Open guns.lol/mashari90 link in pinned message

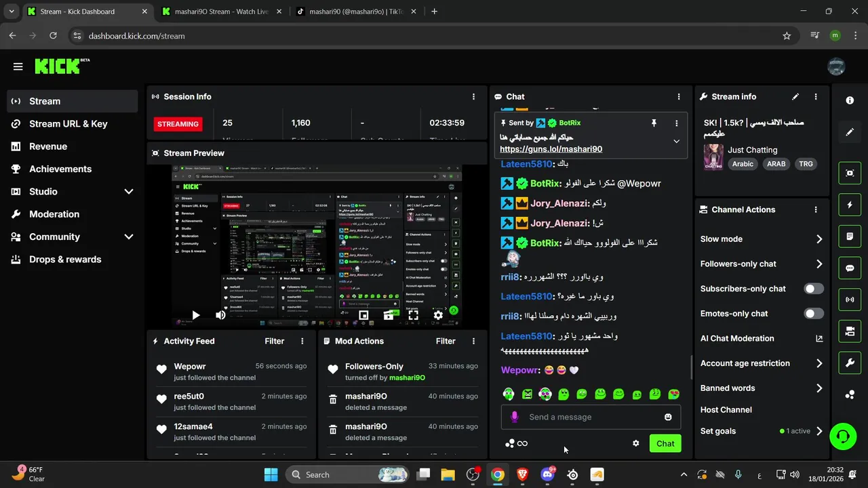pos(551,149)
